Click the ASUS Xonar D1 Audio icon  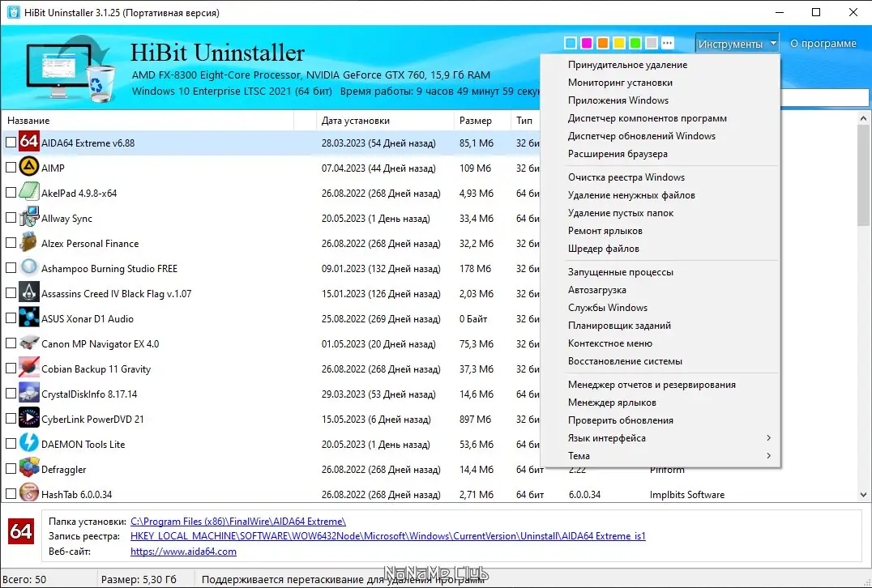pos(29,317)
